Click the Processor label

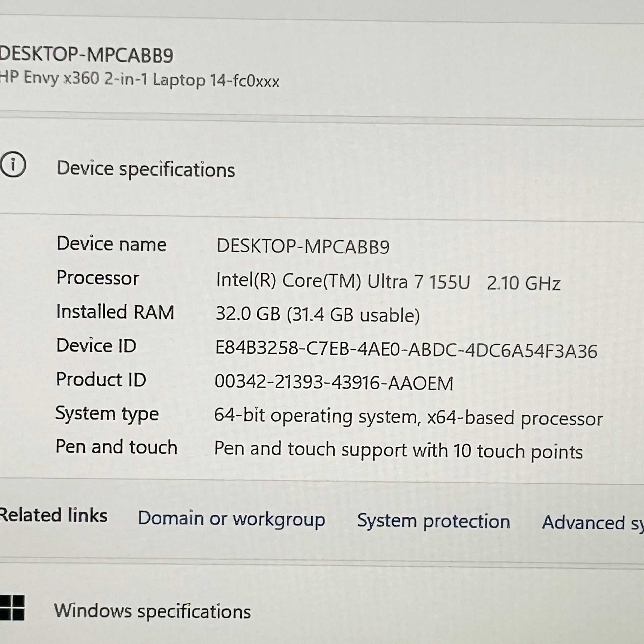tap(97, 278)
